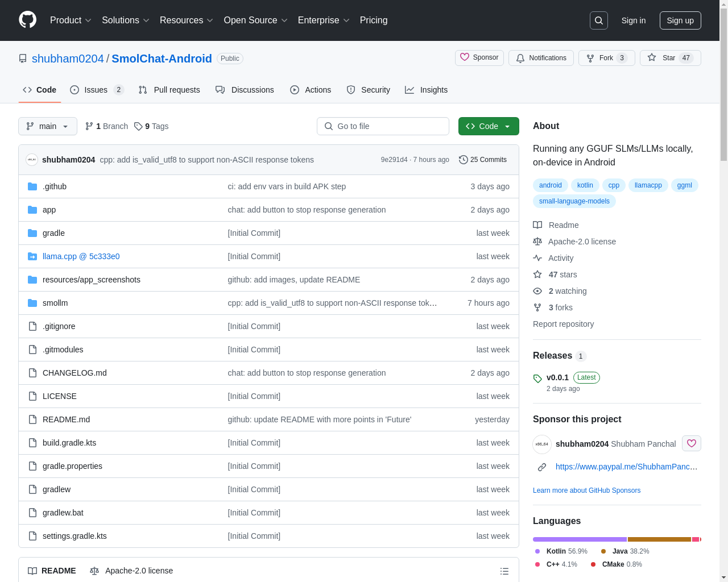Viewport: 728px width, 582px height.
Task: Expand the Product menu
Action: pyautogui.click(x=71, y=20)
